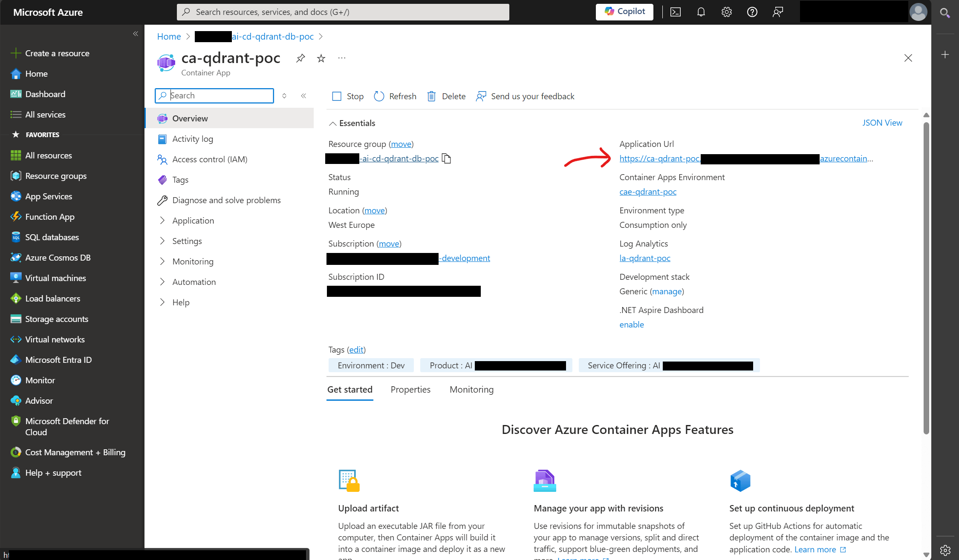
Task: Add ca-qdrant-poc to favorites star
Action: click(321, 58)
